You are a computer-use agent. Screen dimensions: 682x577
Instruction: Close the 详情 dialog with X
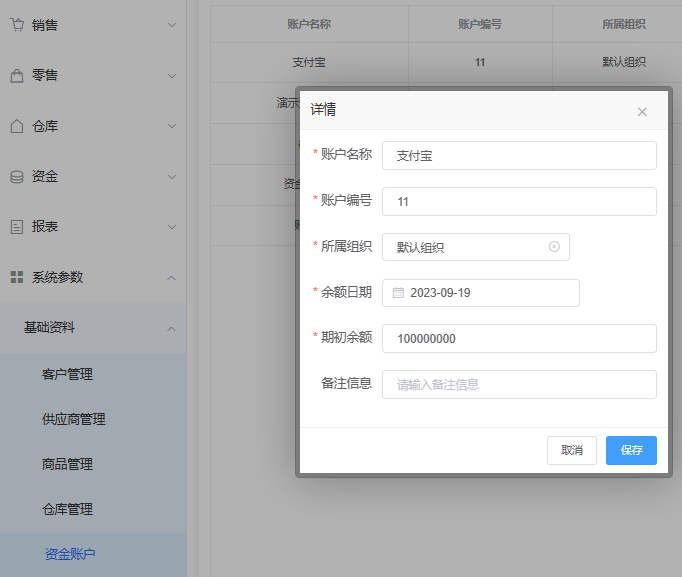pos(642,112)
